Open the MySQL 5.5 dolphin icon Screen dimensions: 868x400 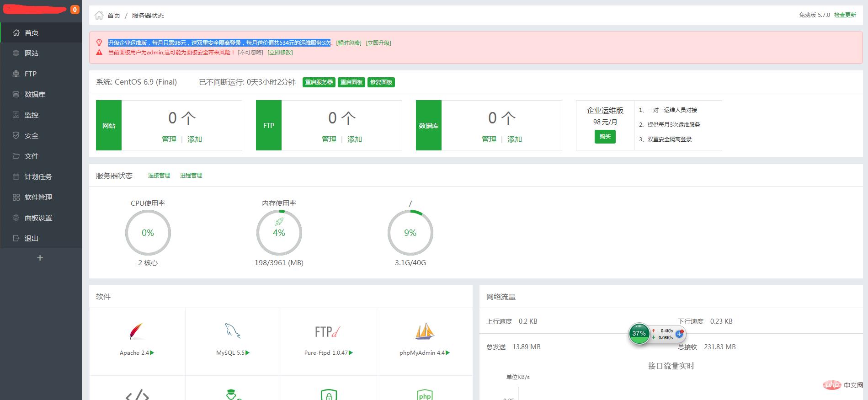[x=232, y=331]
